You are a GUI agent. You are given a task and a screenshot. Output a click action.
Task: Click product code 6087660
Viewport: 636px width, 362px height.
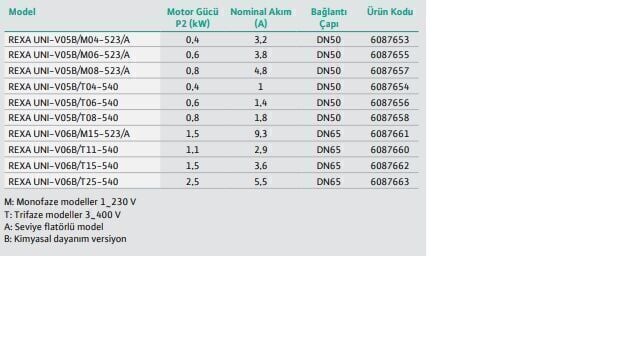[x=390, y=150]
